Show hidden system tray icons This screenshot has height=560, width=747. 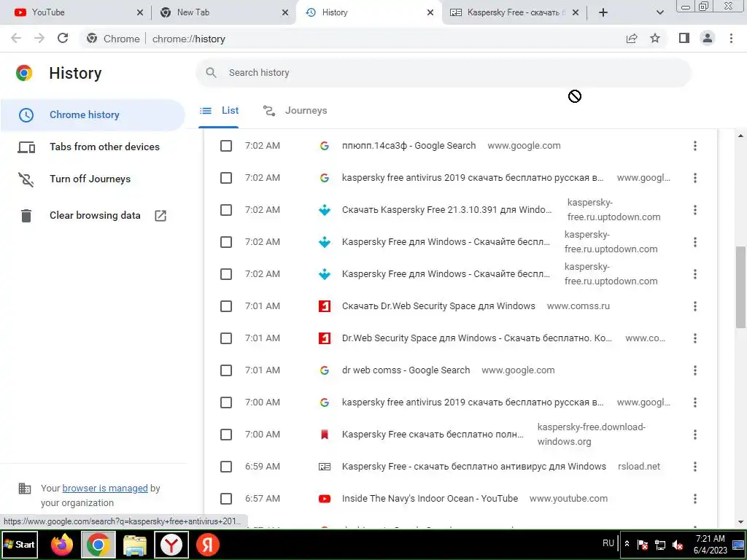pyautogui.click(x=627, y=544)
